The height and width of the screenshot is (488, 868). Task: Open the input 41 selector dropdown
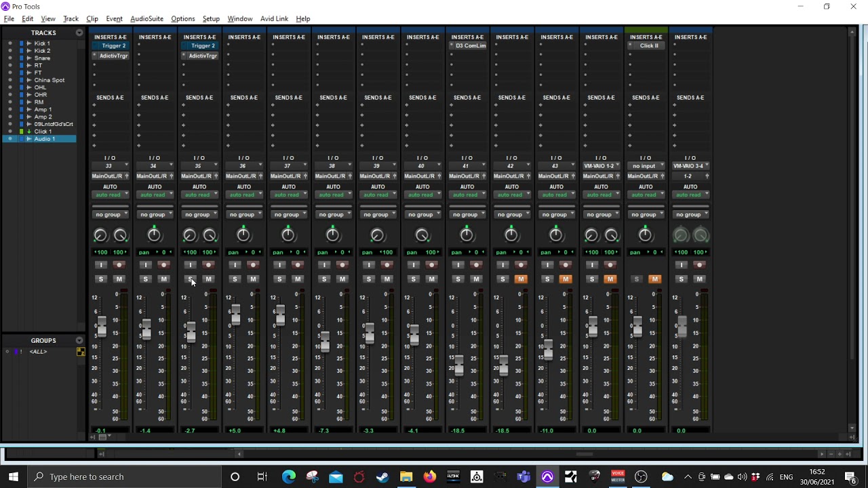[467, 166]
